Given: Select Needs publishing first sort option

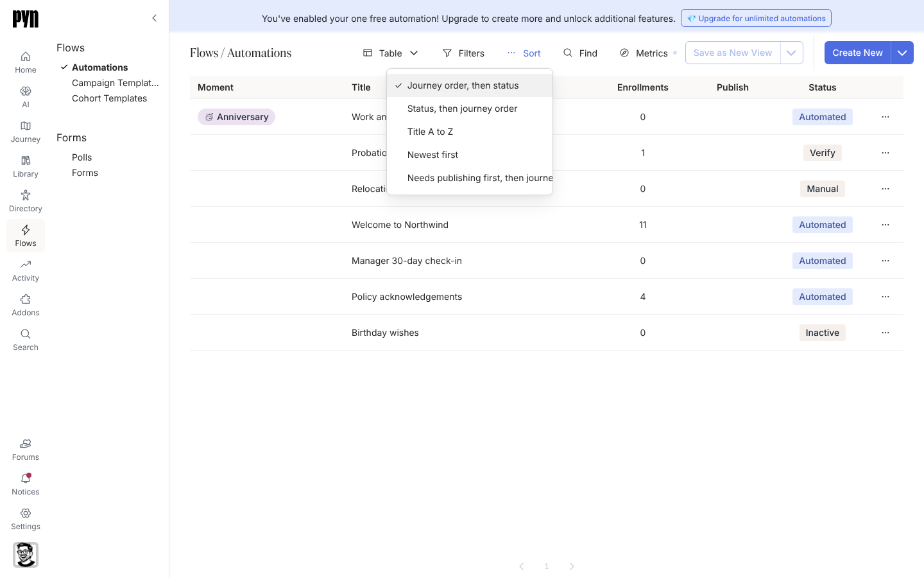Looking at the screenshot, I should 470,178.
